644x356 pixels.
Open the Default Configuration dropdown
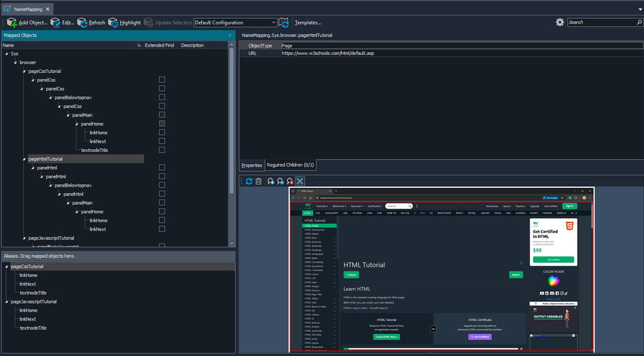coord(274,23)
